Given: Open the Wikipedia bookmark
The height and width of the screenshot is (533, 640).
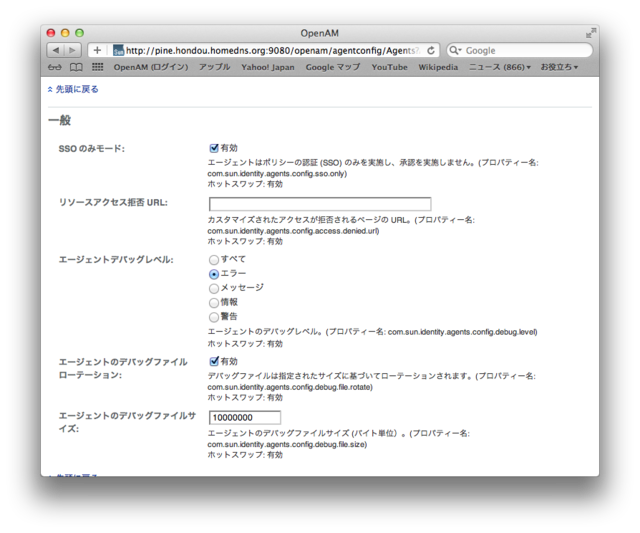Looking at the screenshot, I should click(438, 67).
